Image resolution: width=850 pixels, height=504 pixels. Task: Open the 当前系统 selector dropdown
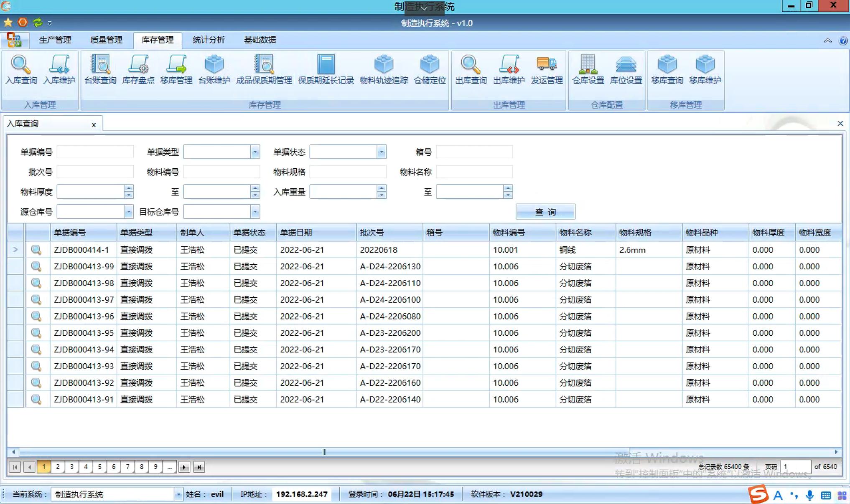pos(178,494)
